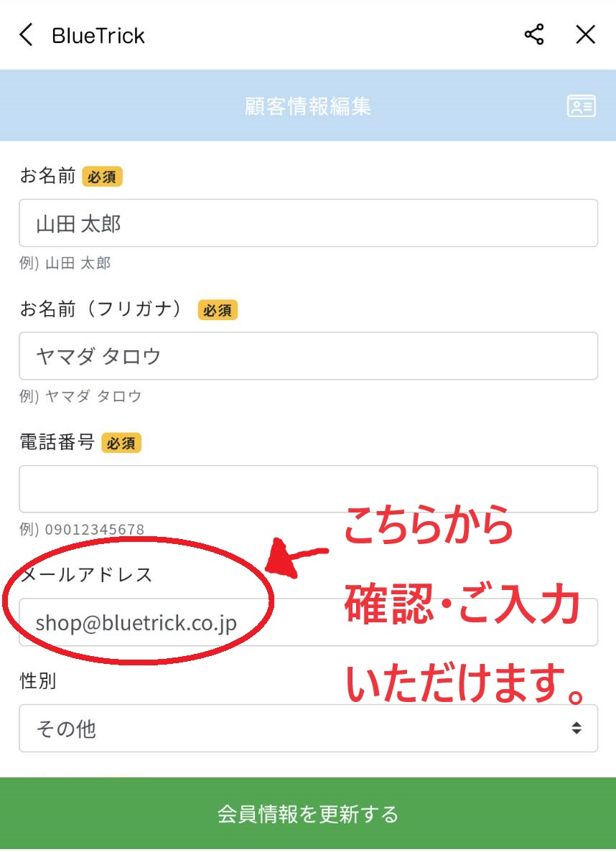
Task: Click the email field showing shop@bluetrick.co.jp
Action: [x=308, y=622]
